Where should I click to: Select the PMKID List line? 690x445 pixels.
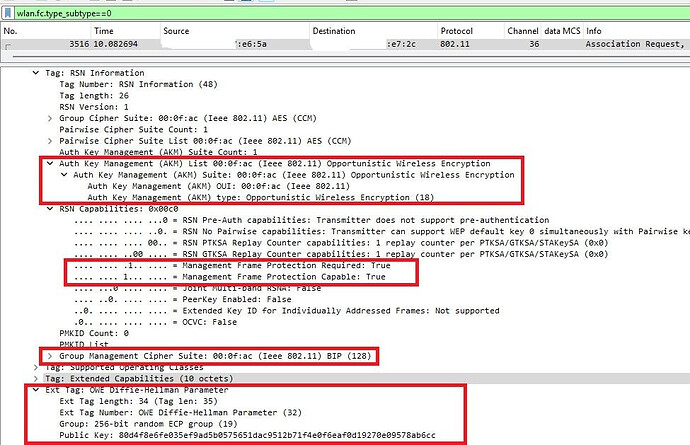click(x=84, y=344)
